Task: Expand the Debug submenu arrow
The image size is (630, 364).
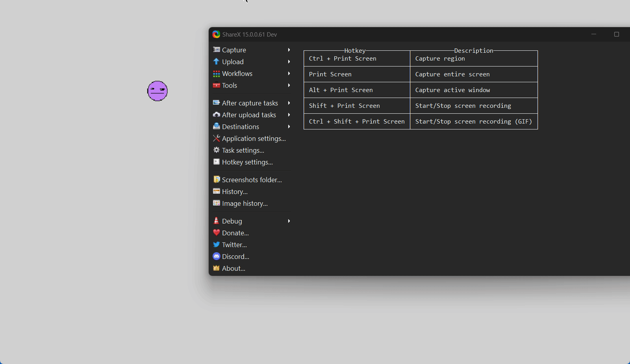Action: pyautogui.click(x=289, y=221)
